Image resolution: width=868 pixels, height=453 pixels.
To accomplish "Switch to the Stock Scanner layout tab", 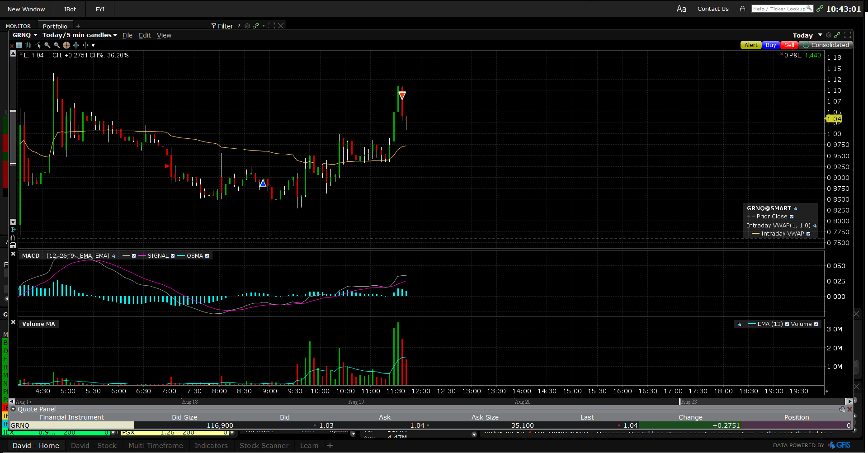I will 264,446.
